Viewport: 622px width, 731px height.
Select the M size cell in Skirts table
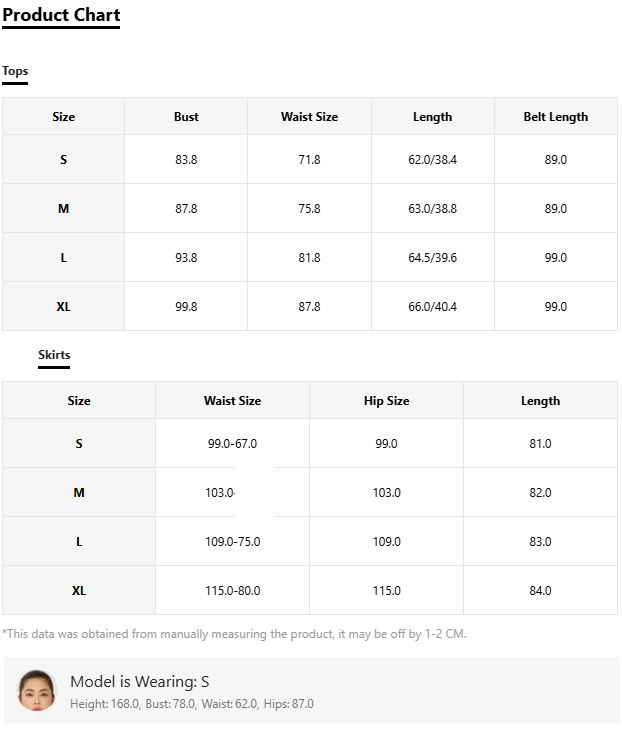pos(79,492)
